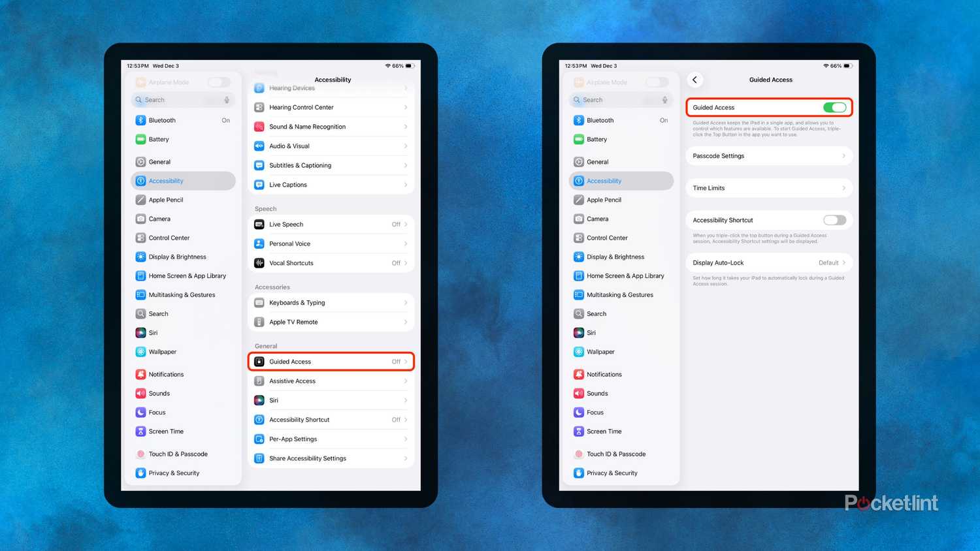Go back using the chevron on Guided Access page
The image size is (980, 551).
[695, 80]
